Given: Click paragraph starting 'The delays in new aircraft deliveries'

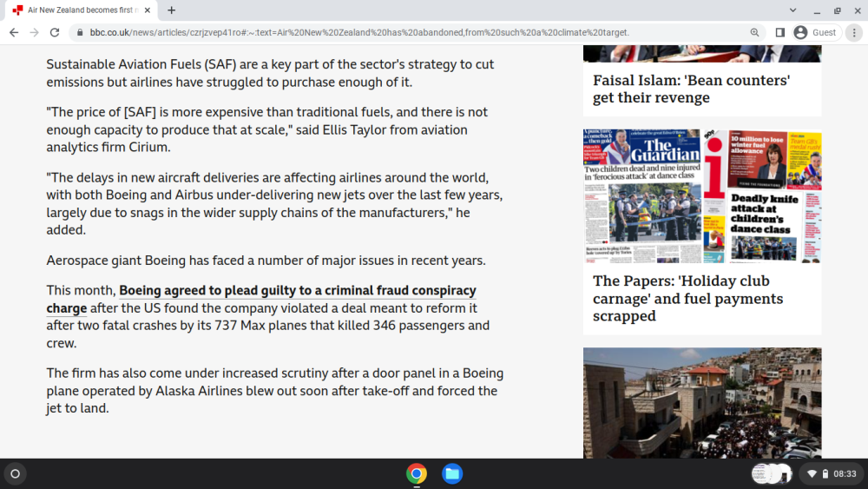Looking at the screenshot, I should [x=274, y=204].
